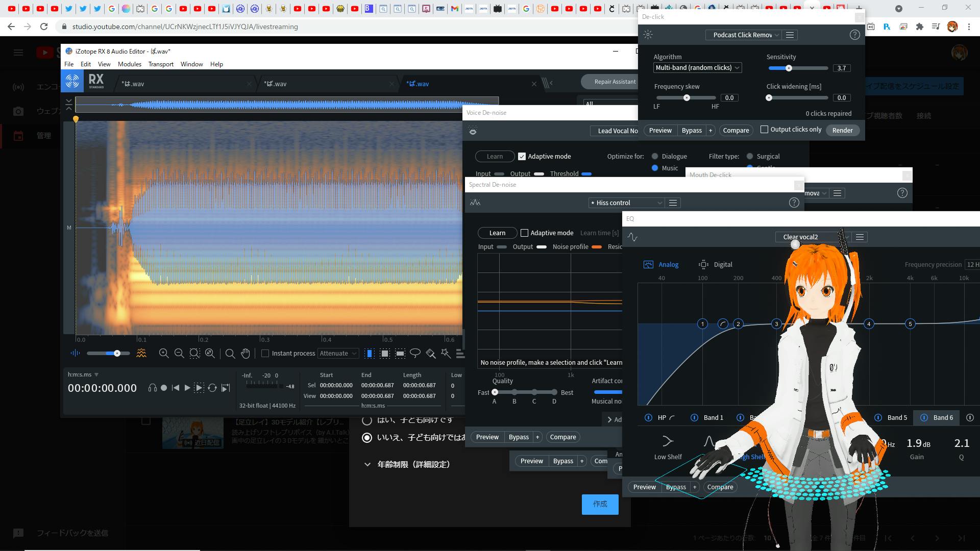Select the Time selection tool
The image size is (980, 551).
[x=370, y=353]
